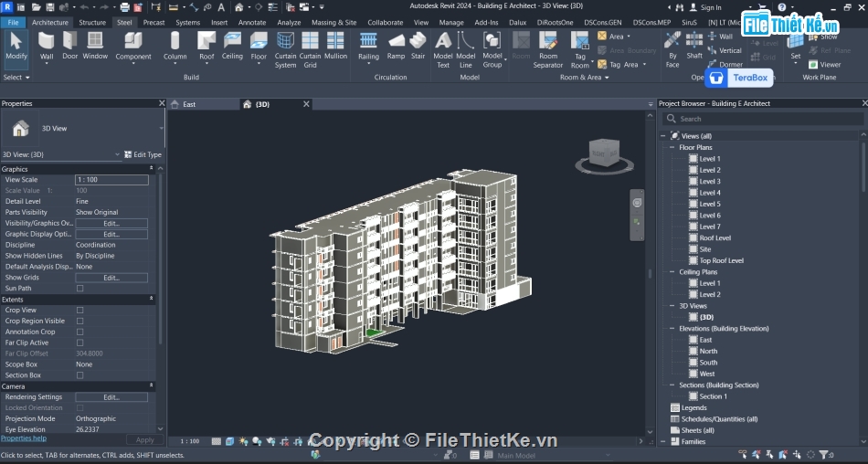Image resolution: width=868 pixels, height=464 pixels.
Task: Edit Visibility/Graphics Overrides
Action: click(x=111, y=223)
